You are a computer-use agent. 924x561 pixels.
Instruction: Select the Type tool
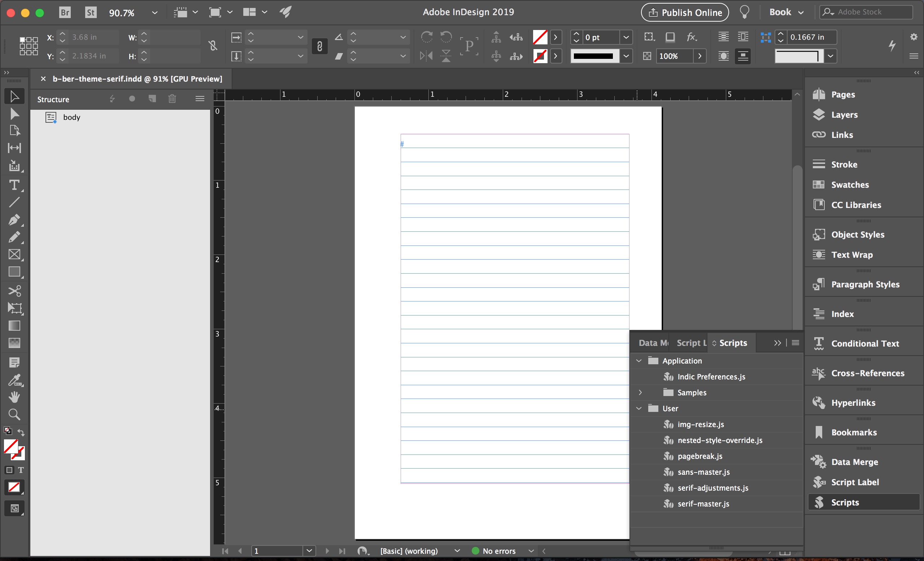(x=14, y=185)
